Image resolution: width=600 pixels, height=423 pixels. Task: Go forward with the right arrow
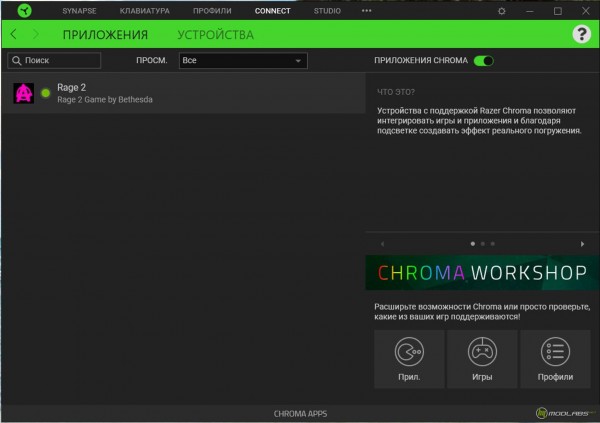pyautogui.click(x=36, y=34)
